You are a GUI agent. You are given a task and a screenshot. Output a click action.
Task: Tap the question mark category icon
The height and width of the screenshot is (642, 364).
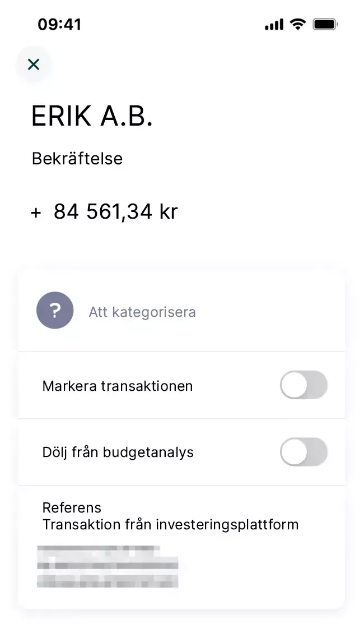(55, 310)
